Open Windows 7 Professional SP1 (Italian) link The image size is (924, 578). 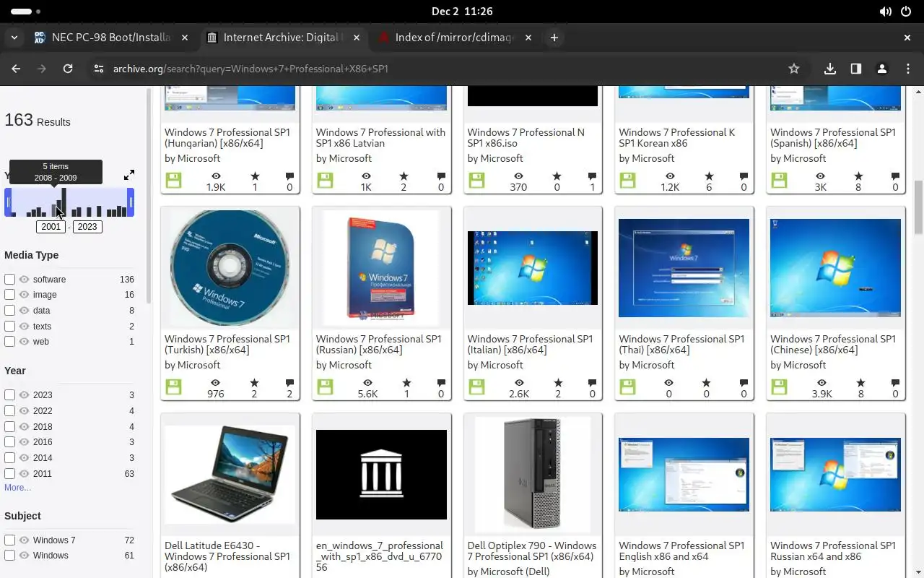click(x=530, y=344)
